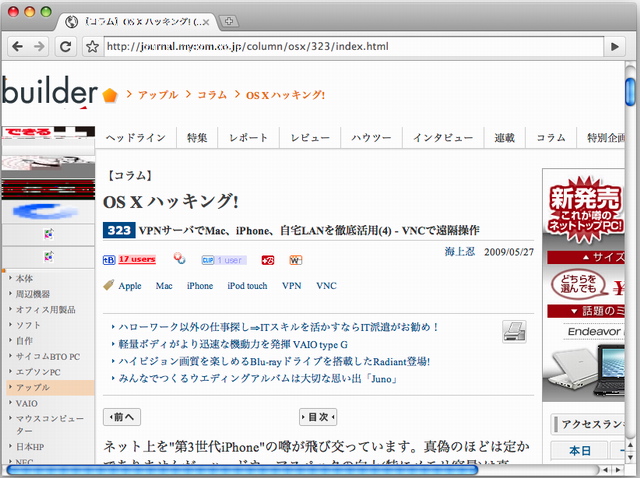The height and width of the screenshot is (478, 640).
Task: Click the Hatena bookmark B! icon
Action: click(109, 260)
